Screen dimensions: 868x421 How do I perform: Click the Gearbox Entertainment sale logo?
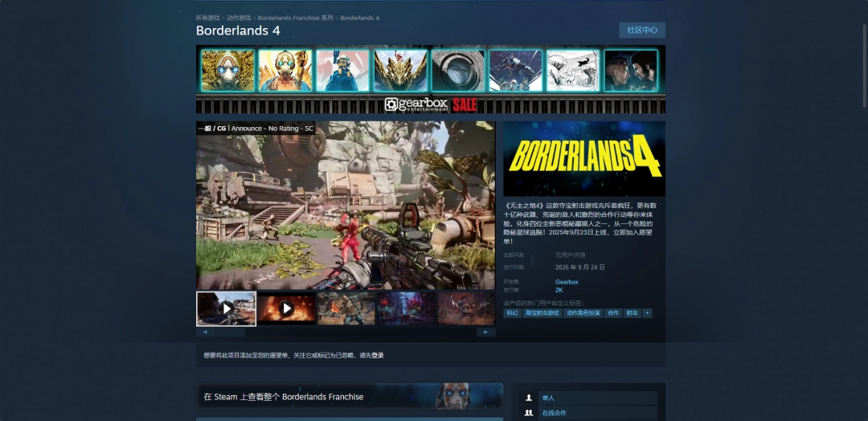[431, 104]
